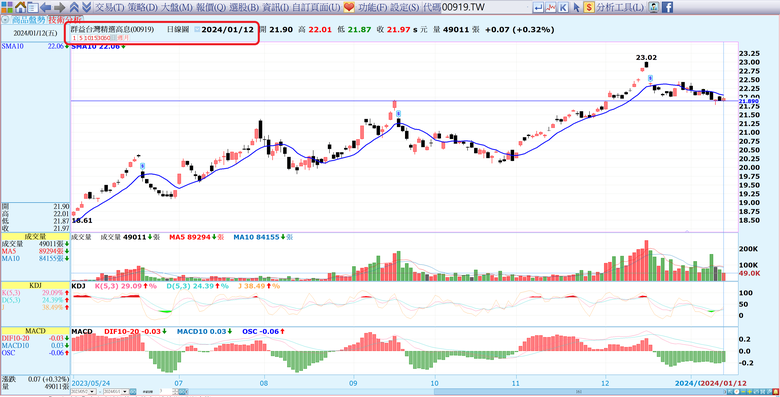Viewport: 780px width, 397px height.
Task: Open the 大盤(M) menu
Action: click(178, 7)
